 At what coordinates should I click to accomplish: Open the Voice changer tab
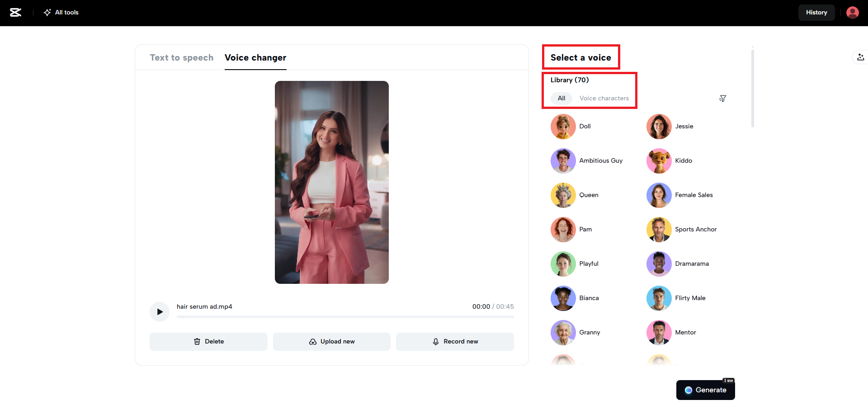coord(255,57)
